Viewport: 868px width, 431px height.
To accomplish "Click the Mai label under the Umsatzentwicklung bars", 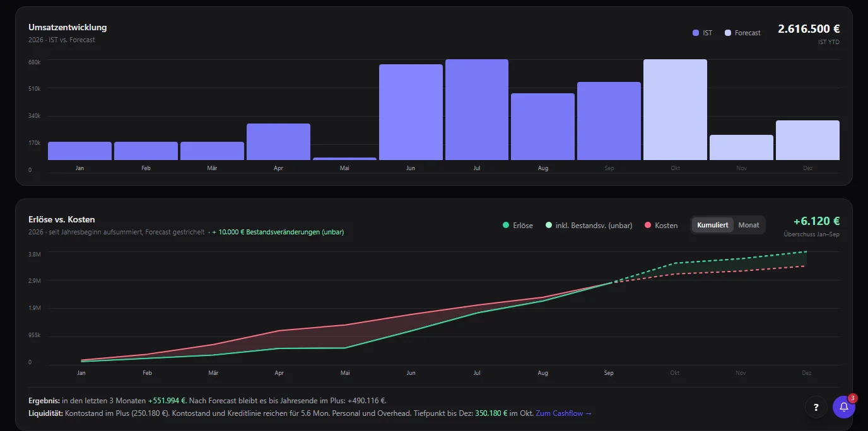I will [344, 168].
